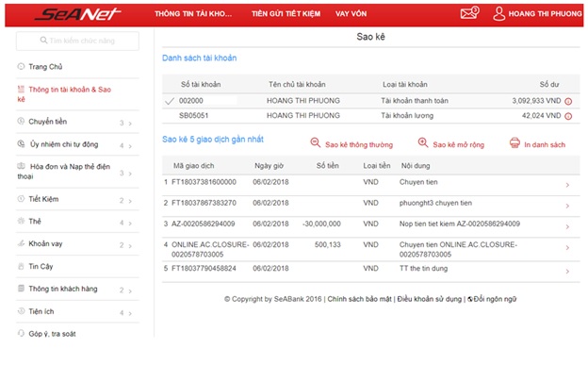Open HOANG THI PHUONG user menu
The width and height of the screenshot is (588, 365).
(x=545, y=14)
